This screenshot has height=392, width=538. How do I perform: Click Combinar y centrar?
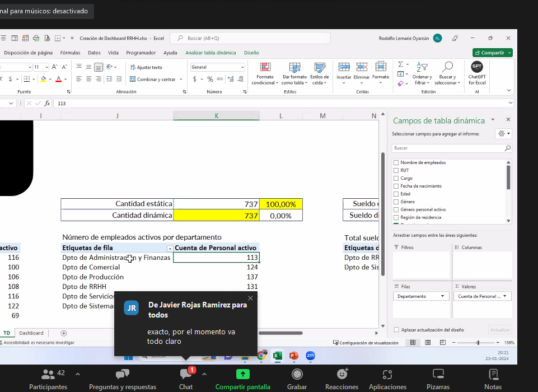tap(153, 79)
